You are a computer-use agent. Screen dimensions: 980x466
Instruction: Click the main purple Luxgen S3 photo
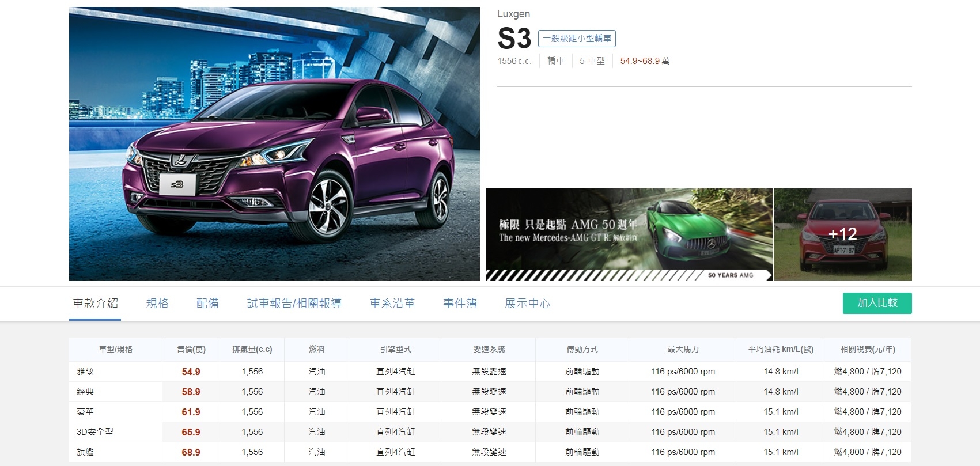point(274,143)
